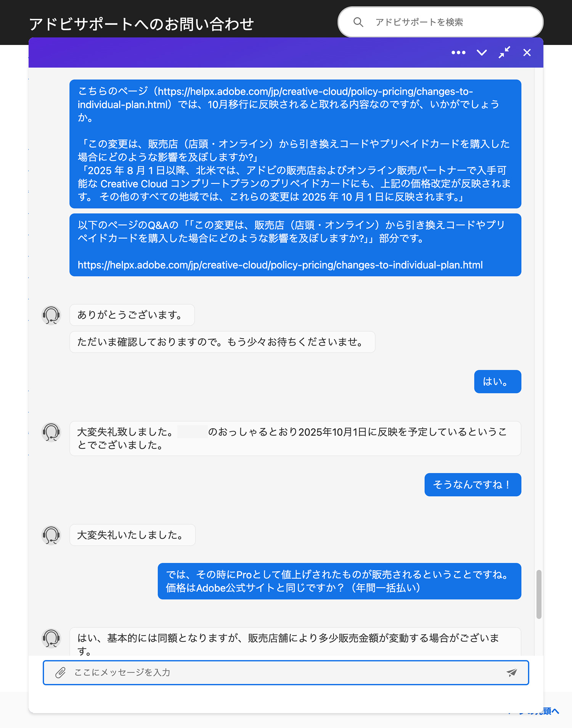The width and height of the screenshot is (572, 728).
Task: Click the はい。 user message bubble
Action: (x=498, y=382)
